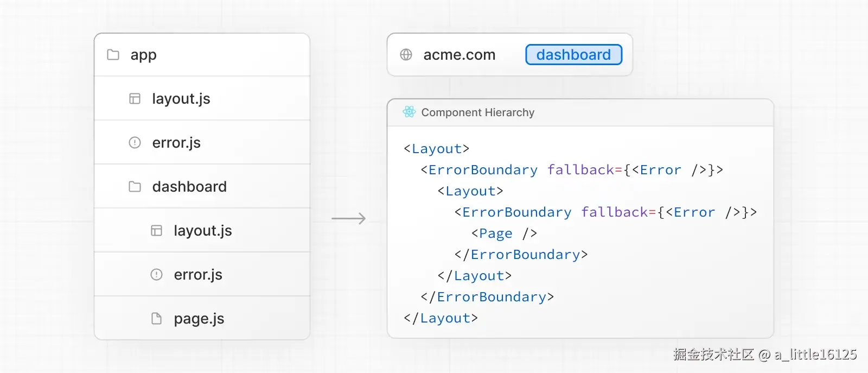Click the React logo in Component Hierarchy header
868x373 pixels.
pyautogui.click(x=409, y=112)
